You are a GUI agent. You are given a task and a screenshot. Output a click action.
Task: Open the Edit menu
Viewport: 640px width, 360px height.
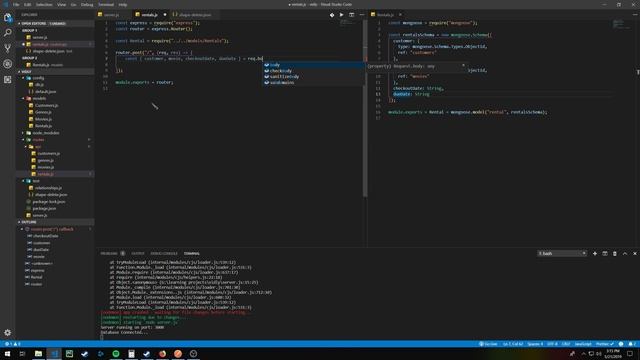(x=27, y=4)
